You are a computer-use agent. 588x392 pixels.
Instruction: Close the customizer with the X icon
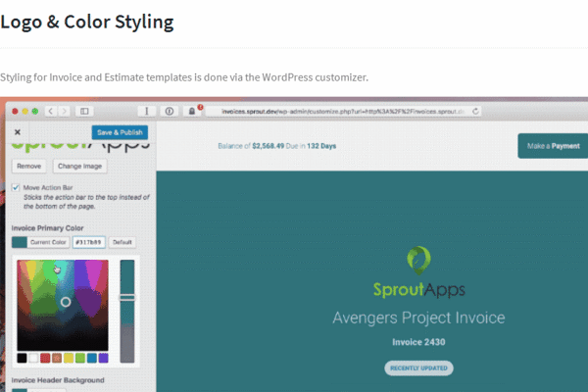tap(17, 132)
